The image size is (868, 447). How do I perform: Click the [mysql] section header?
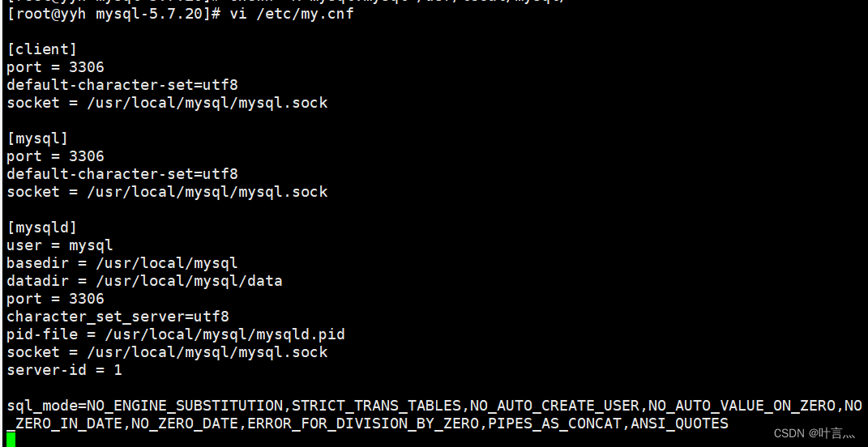point(37,138)
